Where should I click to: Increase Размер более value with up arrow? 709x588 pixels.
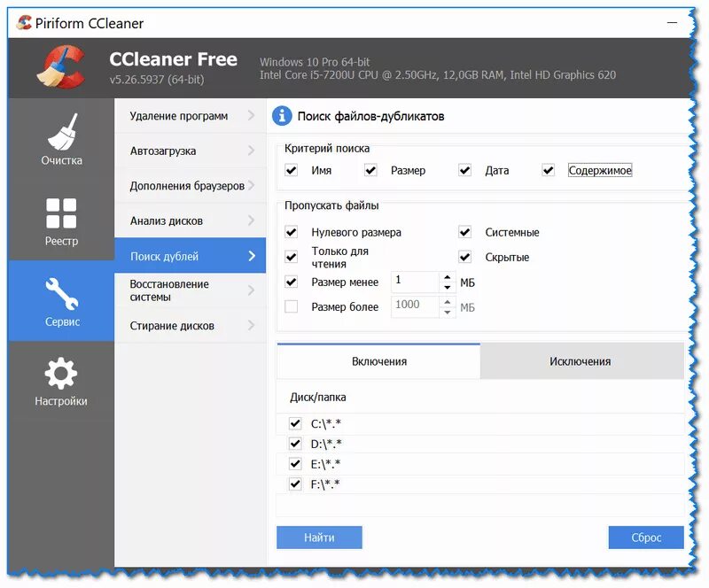click(x=448, y=302)
